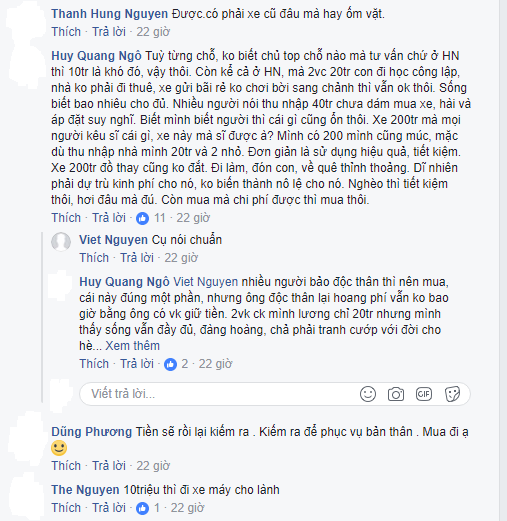Like Thanh Hung Nguyen's comment via Thích
This screenshot has height=521, width=507.
tap(66, 32)
